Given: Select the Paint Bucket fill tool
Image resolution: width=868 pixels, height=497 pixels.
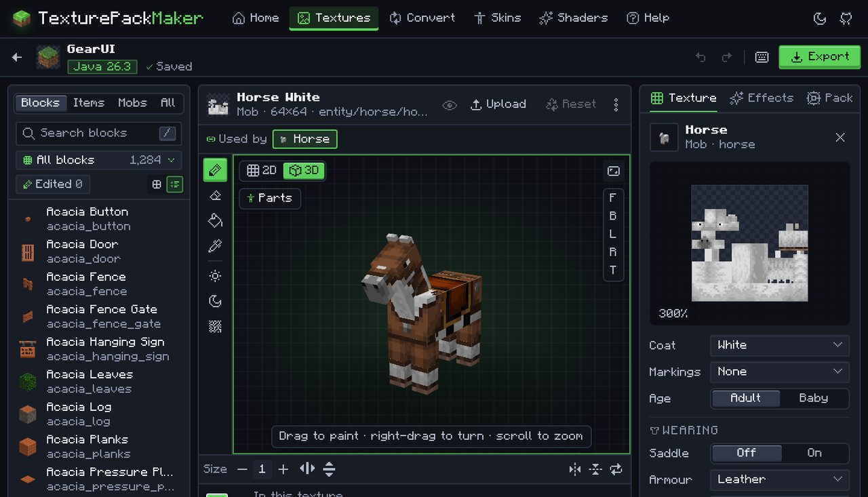Looking at the screenshot, I should pos(215,220).
